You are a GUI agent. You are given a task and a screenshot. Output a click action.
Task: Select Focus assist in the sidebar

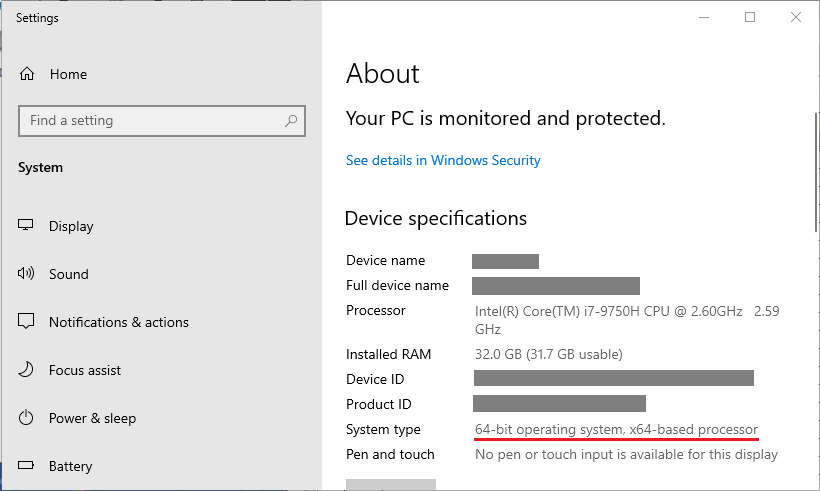tap(85, 370)
